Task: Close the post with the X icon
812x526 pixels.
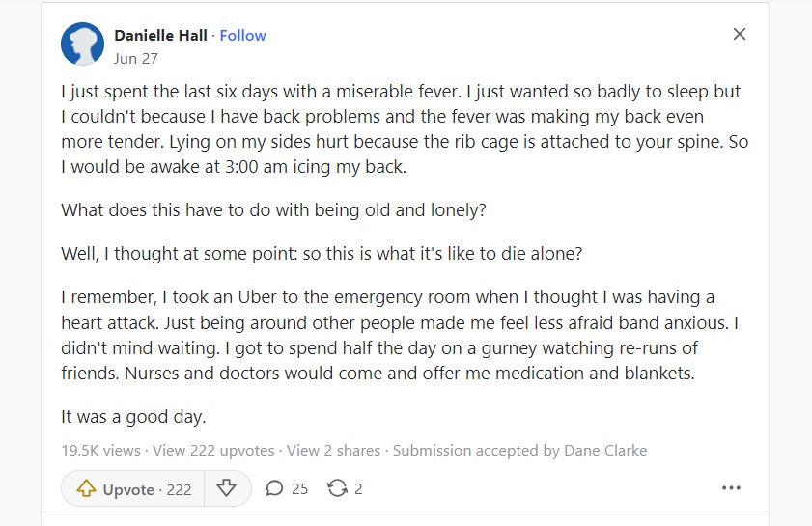Action: click(740, 34)
